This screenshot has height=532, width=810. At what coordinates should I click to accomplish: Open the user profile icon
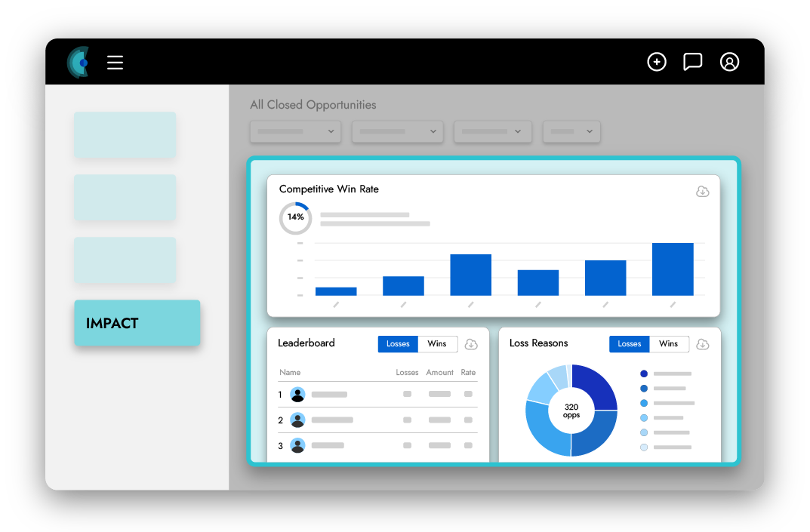tap(729, 62)
